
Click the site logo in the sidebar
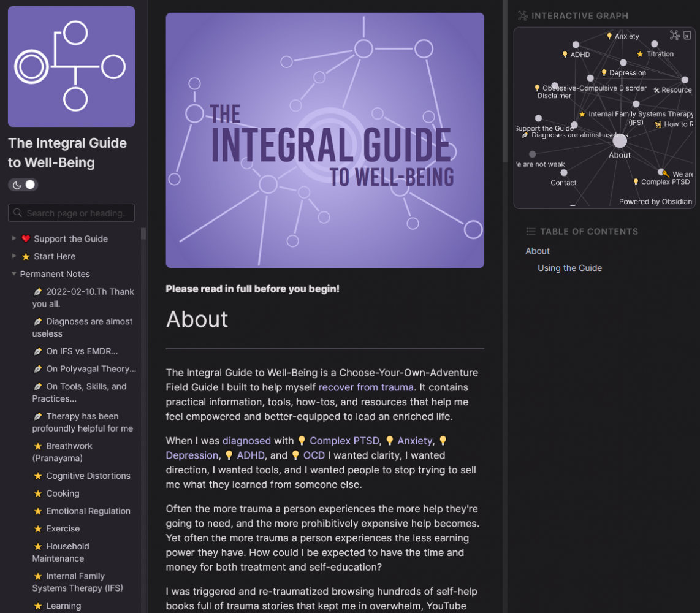(x=71, y=66)
